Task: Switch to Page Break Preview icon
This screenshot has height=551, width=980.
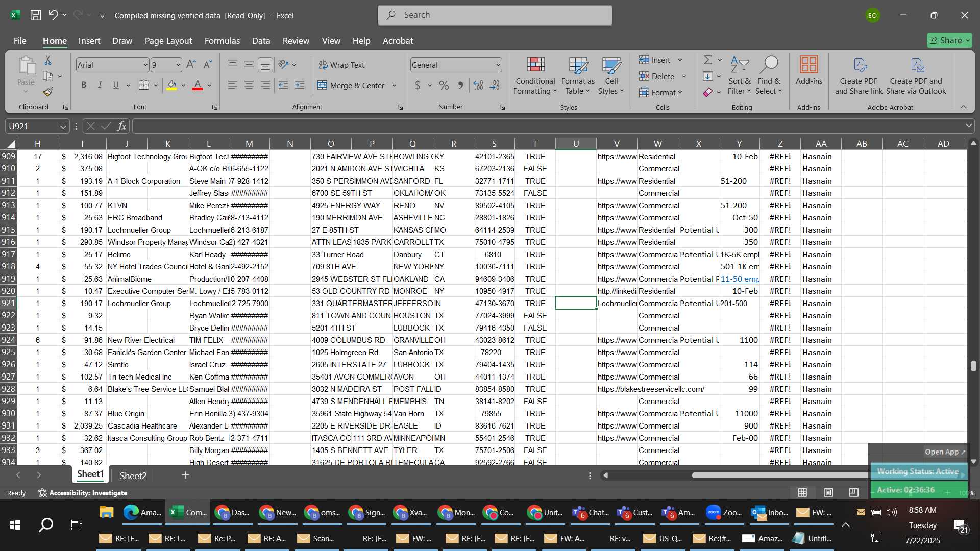Action: [854, 492]
